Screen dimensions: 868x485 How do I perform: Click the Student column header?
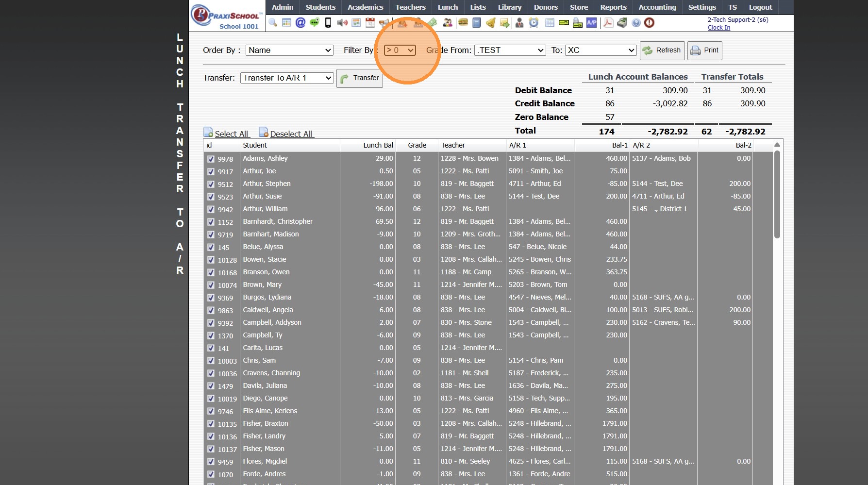click(290, 145)
